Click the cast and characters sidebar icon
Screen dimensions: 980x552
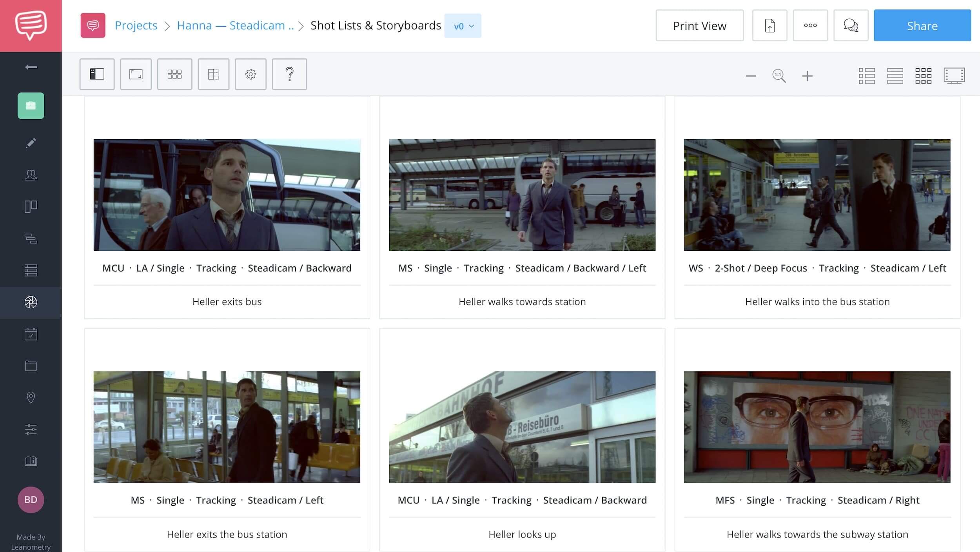[31, 175]
